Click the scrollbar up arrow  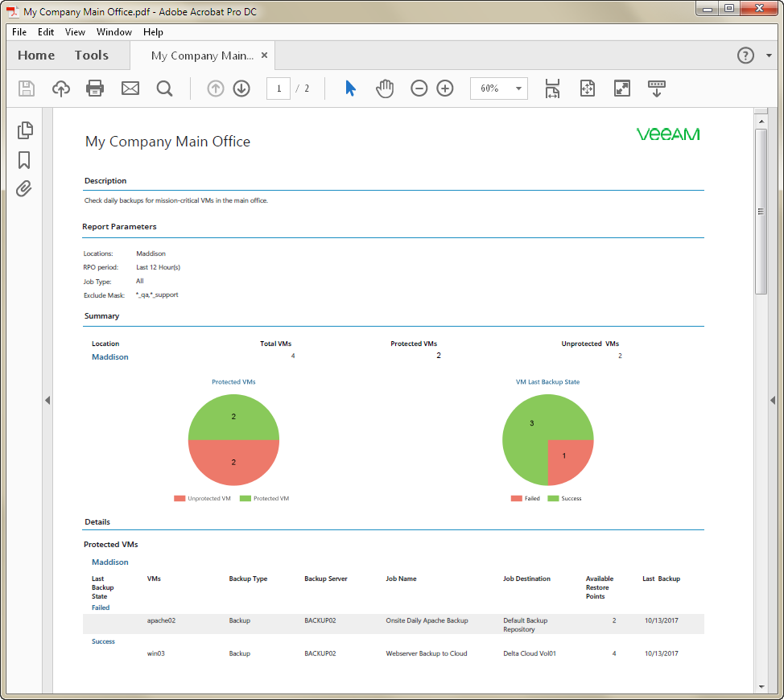[761, 121]
